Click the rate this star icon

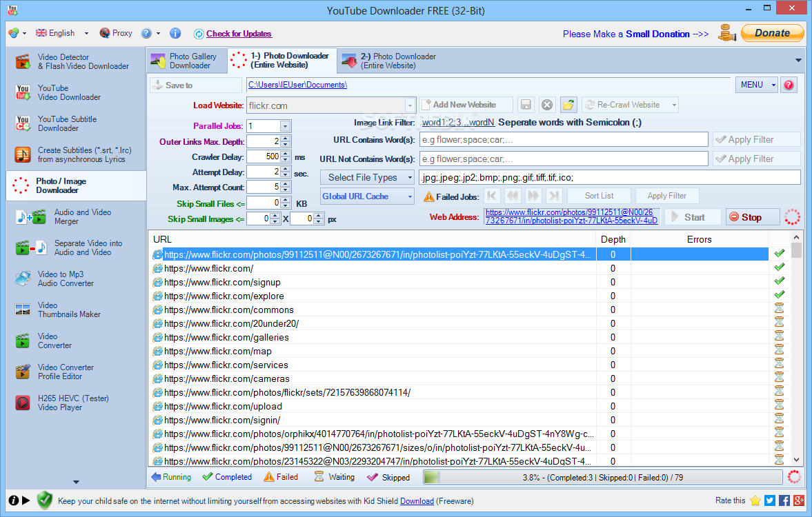pyautogui.click(x=755, y=500)
